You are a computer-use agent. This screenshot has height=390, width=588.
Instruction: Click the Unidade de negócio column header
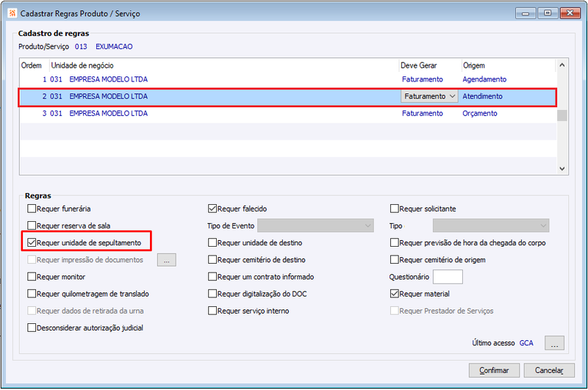pyautogui.click(x=82, y=65)
